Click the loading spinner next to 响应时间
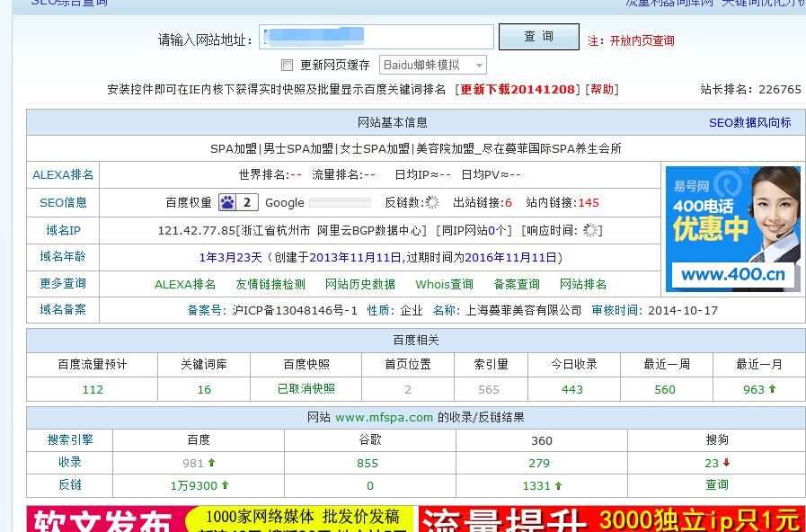The width and height of the screenshot is (806, 532). click(591, 230)
